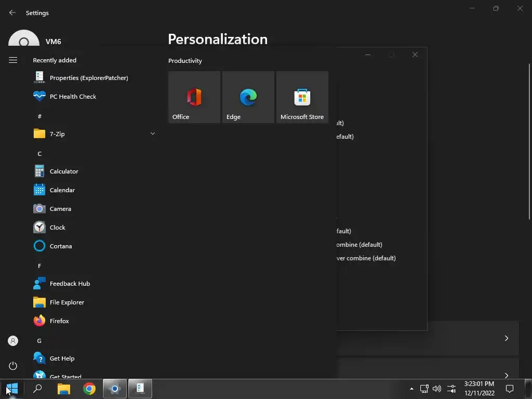Click the Office tile
The image size is (532, 399).
click(x=194, y=97)
